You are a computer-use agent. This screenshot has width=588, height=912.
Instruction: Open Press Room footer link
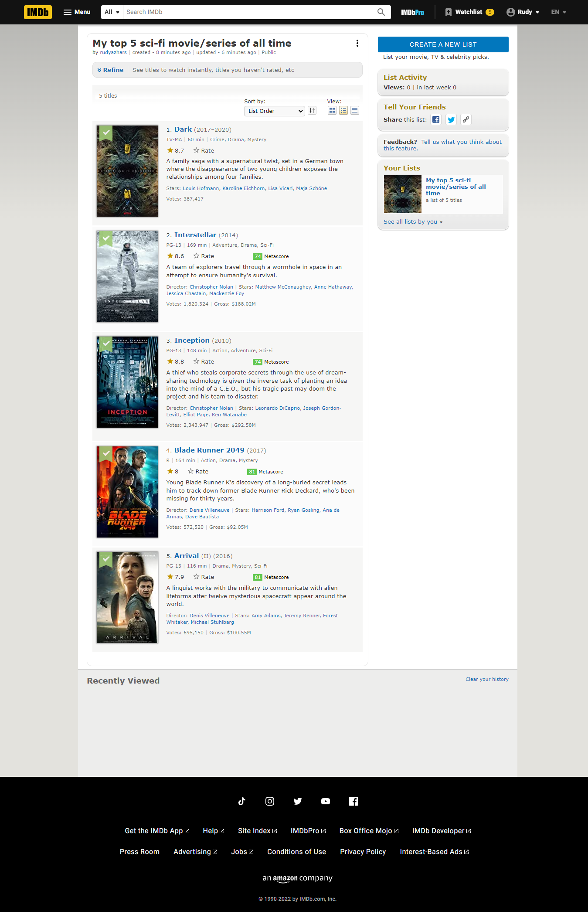point(139,852)
